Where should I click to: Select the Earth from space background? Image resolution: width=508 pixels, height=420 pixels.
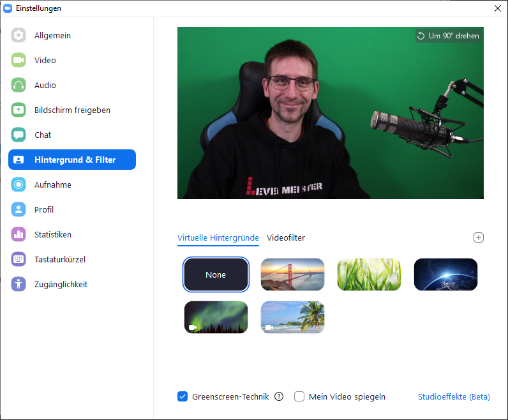tap(445, 274)
